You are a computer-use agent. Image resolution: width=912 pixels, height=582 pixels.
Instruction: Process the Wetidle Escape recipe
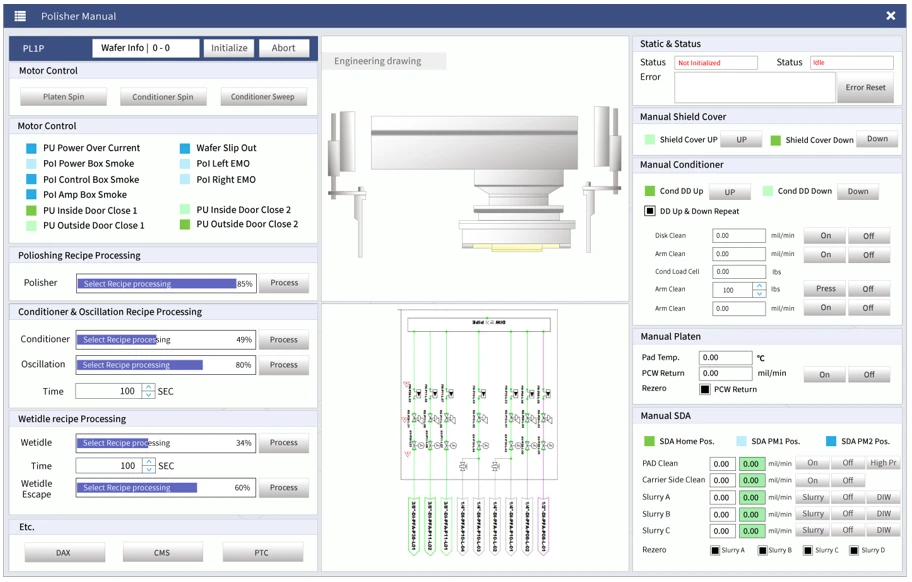click(284, 488)
